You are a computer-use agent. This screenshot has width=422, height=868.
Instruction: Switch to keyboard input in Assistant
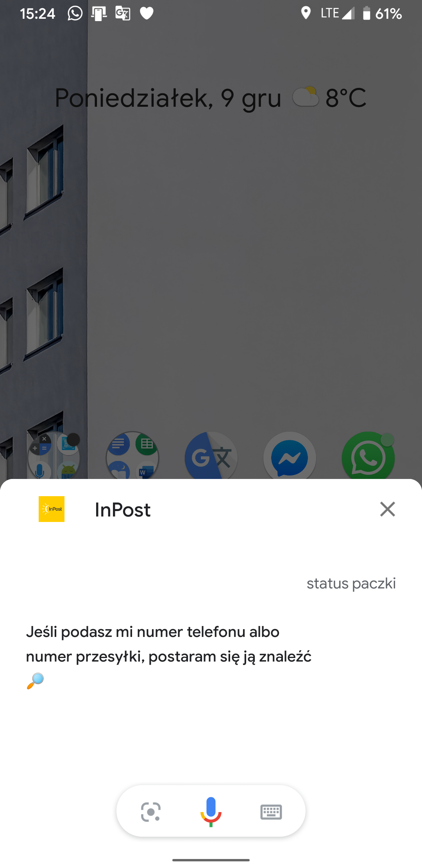click(x=271, y=812)
